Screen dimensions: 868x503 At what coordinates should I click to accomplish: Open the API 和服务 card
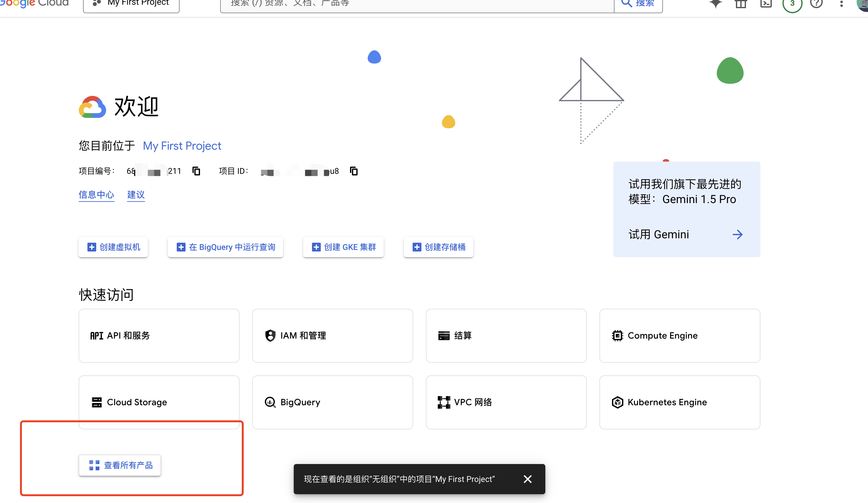(159, 336)
